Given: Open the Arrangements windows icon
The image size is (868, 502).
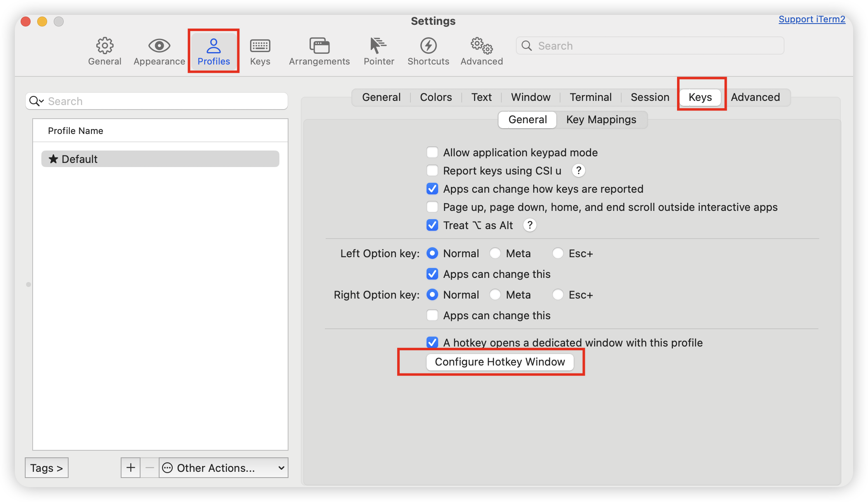Looking at the screenshot, I should (319, 46).
